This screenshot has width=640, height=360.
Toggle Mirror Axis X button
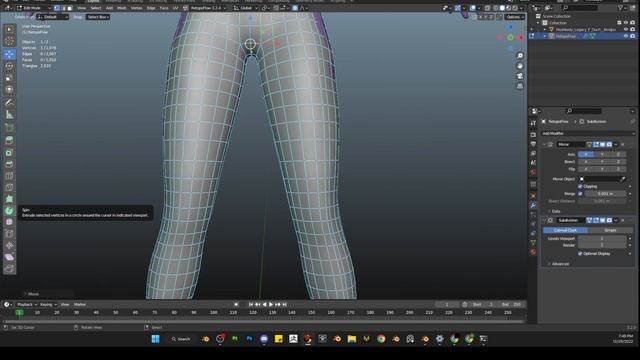(x=586, y=154)
